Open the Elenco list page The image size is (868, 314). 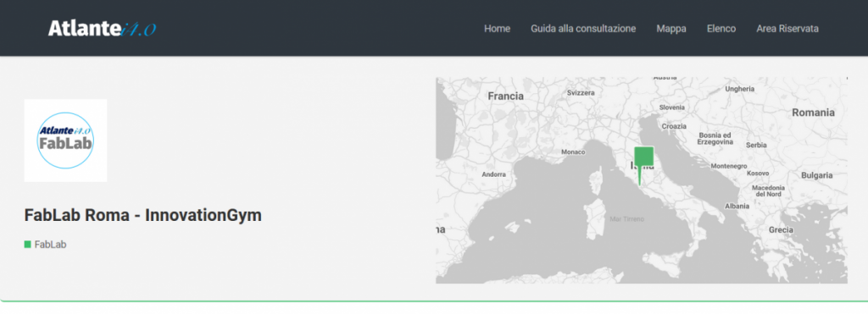(721, 29)
